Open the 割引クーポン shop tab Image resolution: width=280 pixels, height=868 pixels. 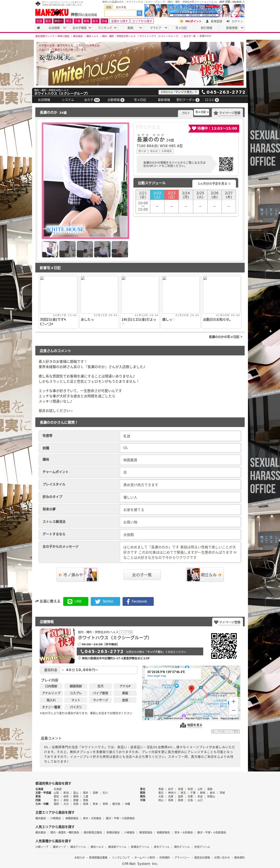[188, 100]
